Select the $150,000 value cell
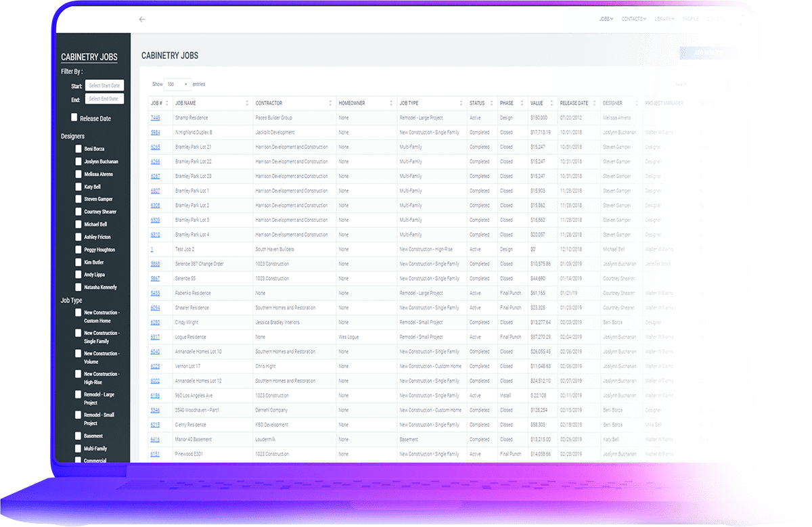This screenshot has width=812, height=527. click(x=543, y=118)
